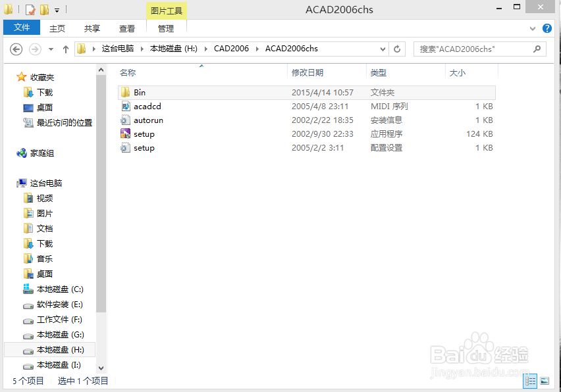Expand the arrow after CAD2006 in address bar
The height and width of the screenshot is (392, 561).
[257, 49]
